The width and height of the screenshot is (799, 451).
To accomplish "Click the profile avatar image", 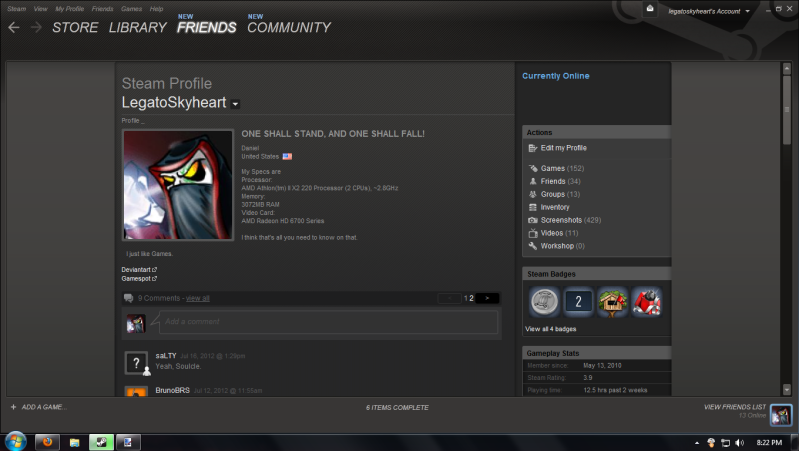I will click(x=178, y=184).
